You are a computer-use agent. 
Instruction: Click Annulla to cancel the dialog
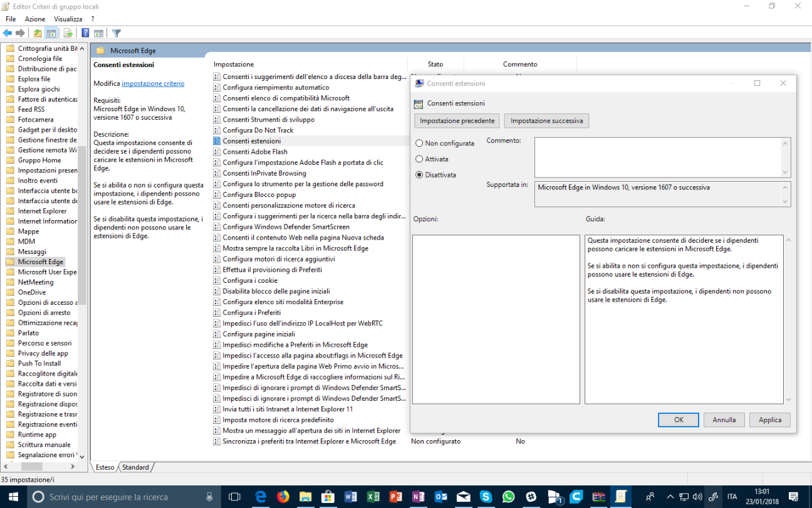click(x=724, y=420)
